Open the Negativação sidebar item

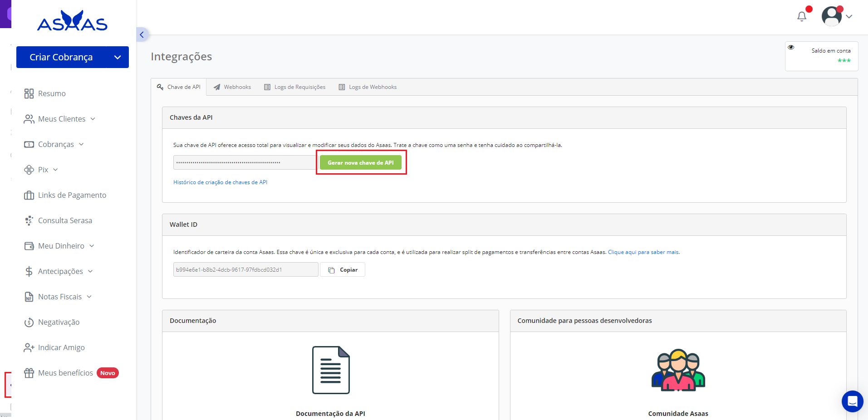coord(59,322)
